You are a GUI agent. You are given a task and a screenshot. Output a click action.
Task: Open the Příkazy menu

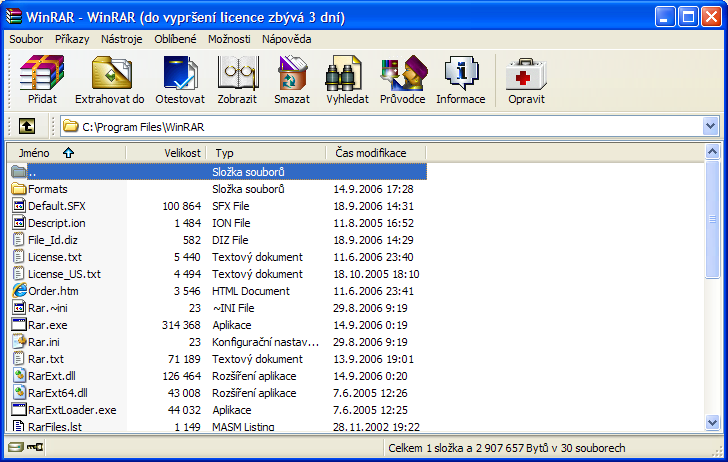72,39
